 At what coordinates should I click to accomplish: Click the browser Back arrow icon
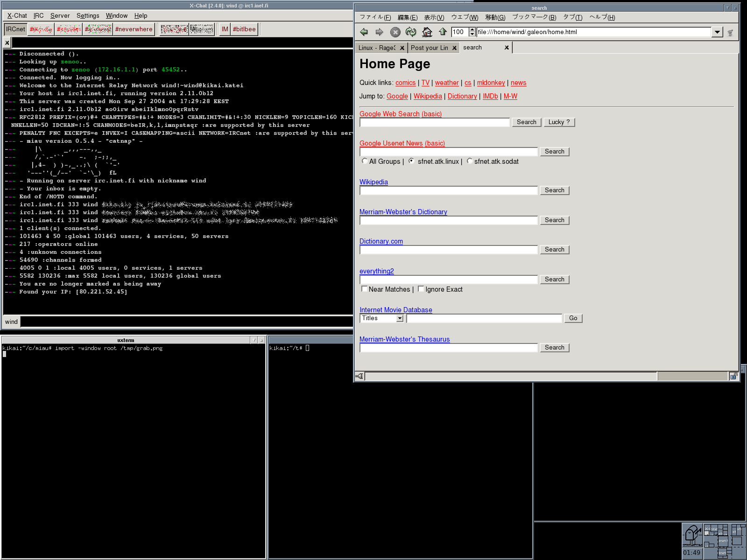[364, 32]
